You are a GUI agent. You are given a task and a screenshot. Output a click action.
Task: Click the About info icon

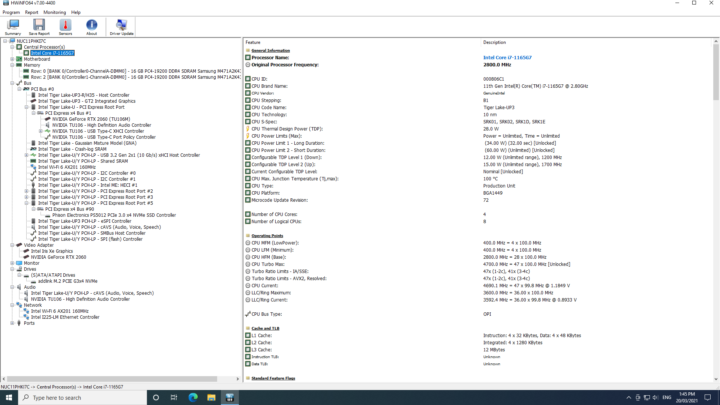pos(91,27)
